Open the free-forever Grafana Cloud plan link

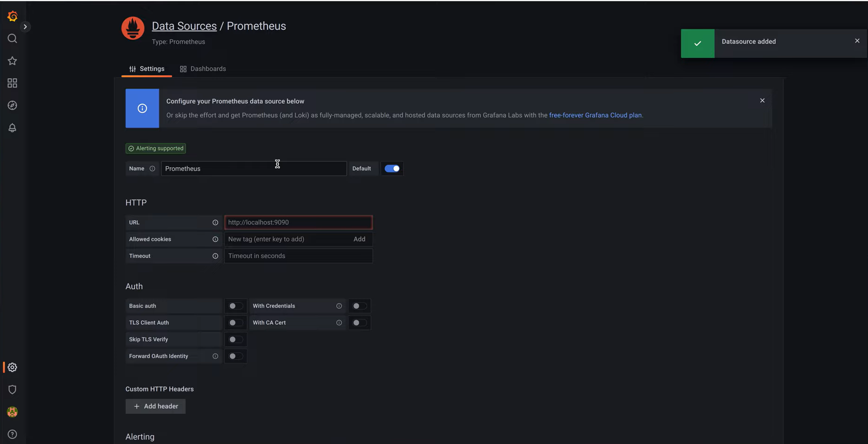(595, 115)
